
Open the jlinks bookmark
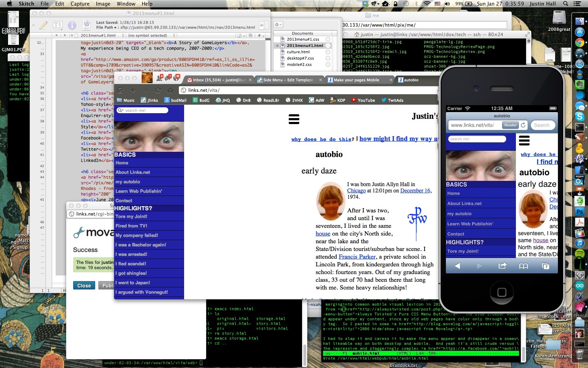pos(149,100)
